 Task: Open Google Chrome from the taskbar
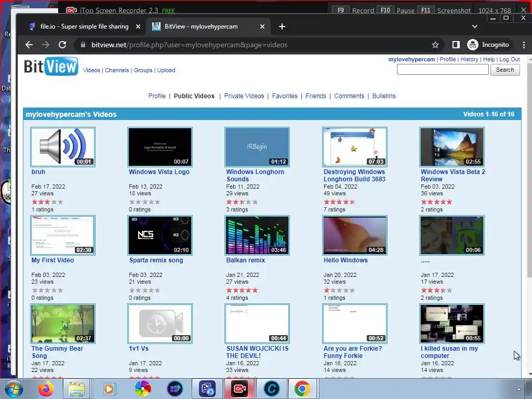(302, 389)
